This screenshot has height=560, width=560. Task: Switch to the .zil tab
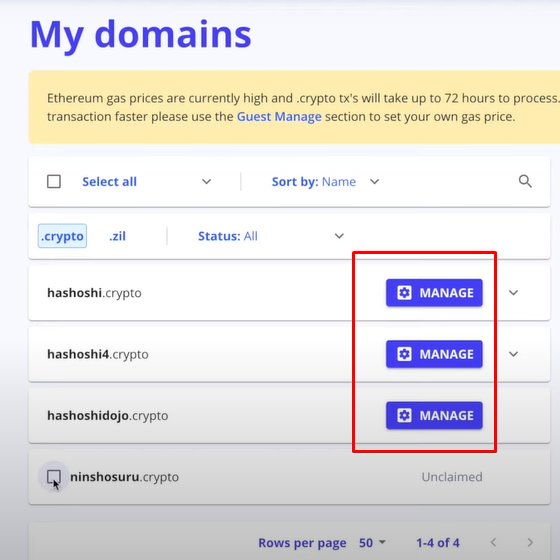118,236
